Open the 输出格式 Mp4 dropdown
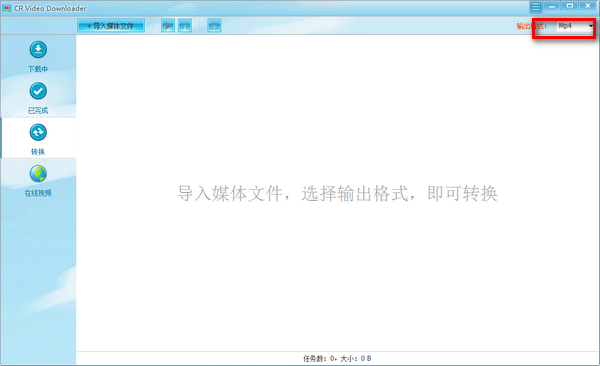Image resolution: width=600 pixels, height=366 pixels. coord(575,26)
